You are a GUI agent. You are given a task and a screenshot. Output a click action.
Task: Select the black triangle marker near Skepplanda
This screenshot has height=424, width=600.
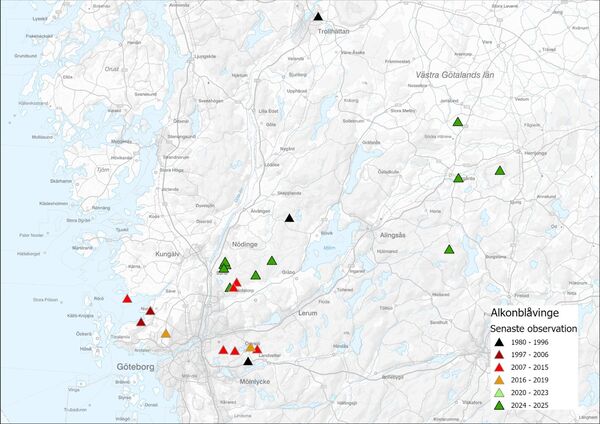click(x=289, y=218)
